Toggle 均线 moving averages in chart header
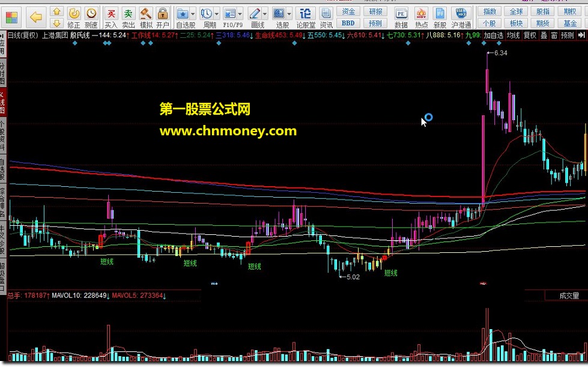Screen dimensions: 588x367 coord(514,35)
